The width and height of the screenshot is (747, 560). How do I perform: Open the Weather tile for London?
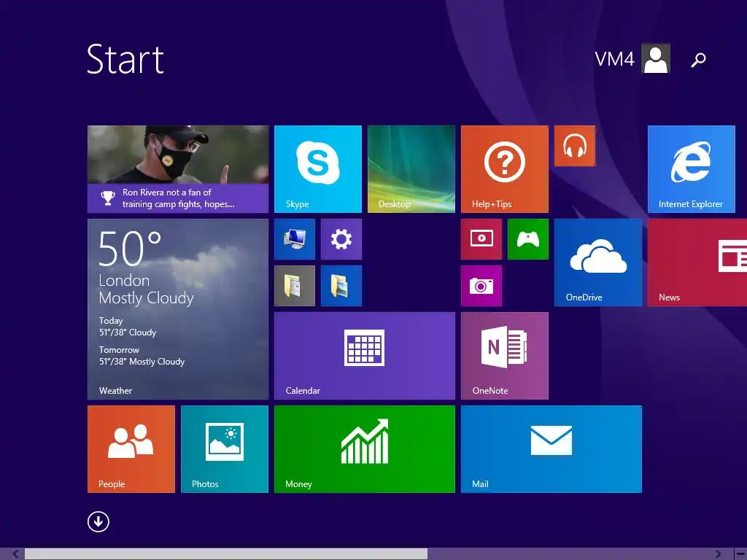coord(178,309)
